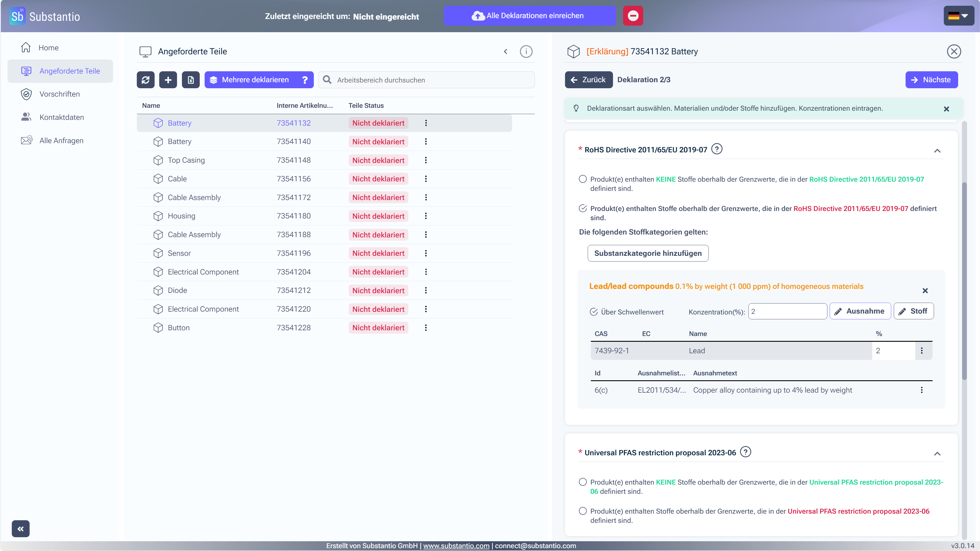Open the info icon beside Angeforderte Teile
980x551 pixels.
click(x=526, y=51)
